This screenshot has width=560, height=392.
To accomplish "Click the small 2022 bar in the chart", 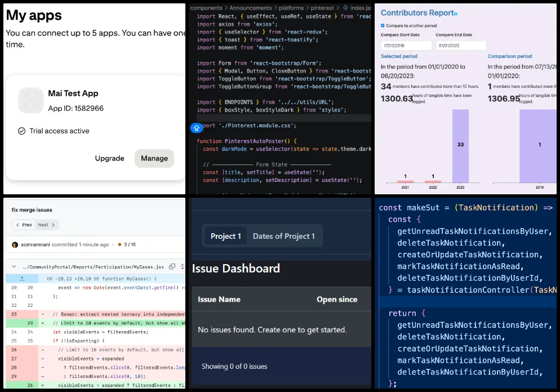I will [433, 181].
